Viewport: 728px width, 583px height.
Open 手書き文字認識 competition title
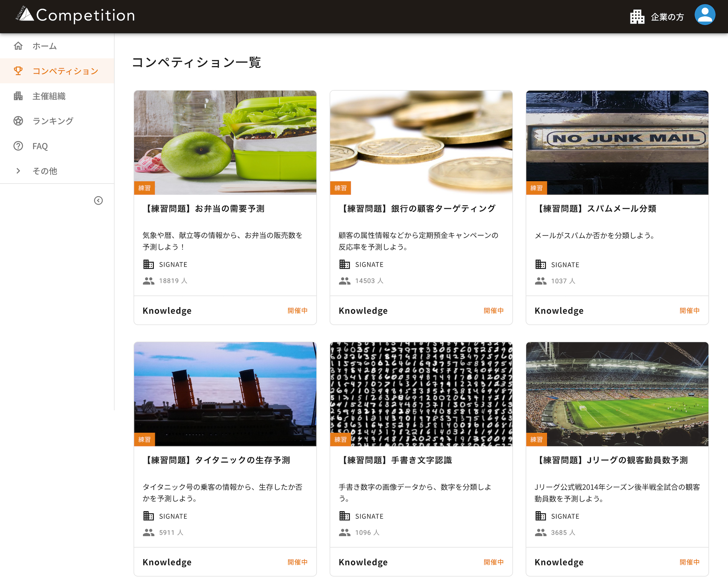(x=395, y=460)
